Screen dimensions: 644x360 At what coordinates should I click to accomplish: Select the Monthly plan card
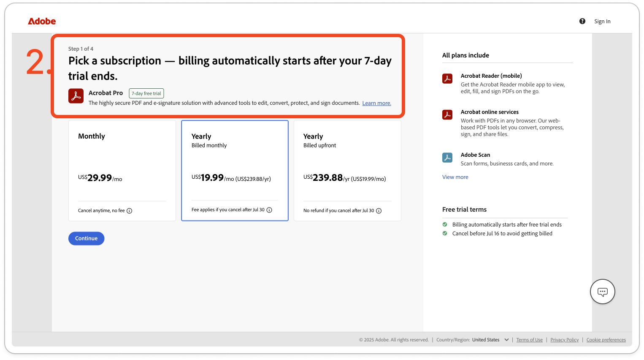(x=122, y=171)
